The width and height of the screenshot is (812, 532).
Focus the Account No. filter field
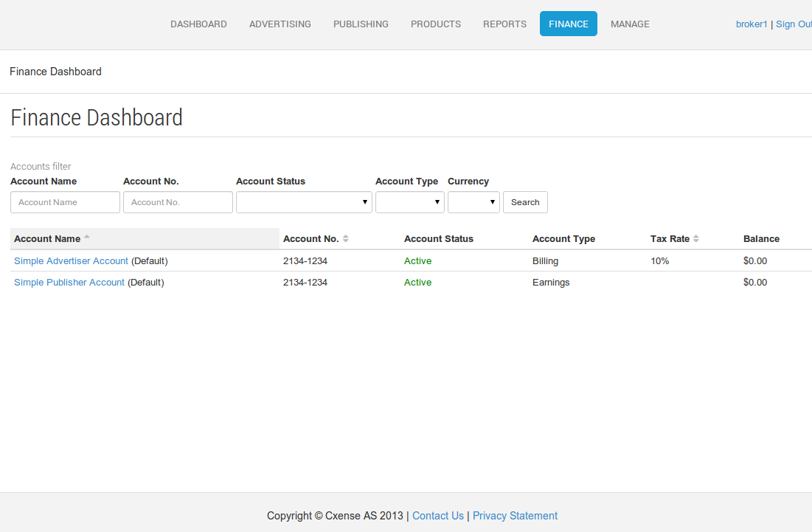point(178,202)
